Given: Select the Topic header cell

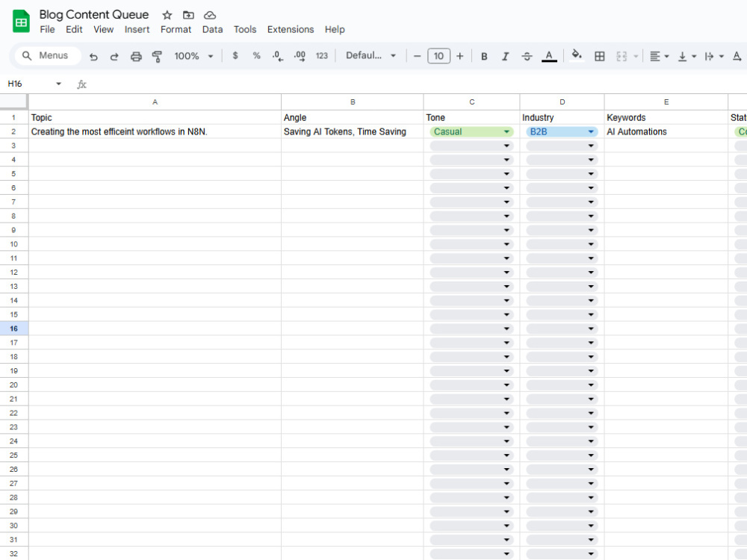Looking at the screenshot, I should click(x=155, y=118).
